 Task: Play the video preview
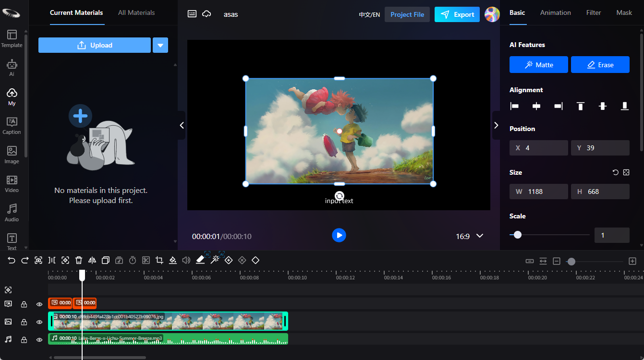coord(339,235)
